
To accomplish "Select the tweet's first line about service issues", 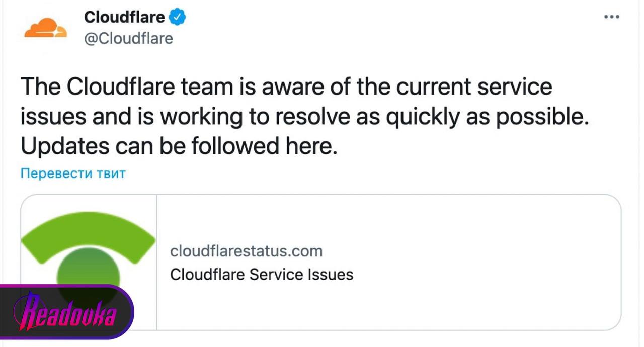I will coord(286,86).
